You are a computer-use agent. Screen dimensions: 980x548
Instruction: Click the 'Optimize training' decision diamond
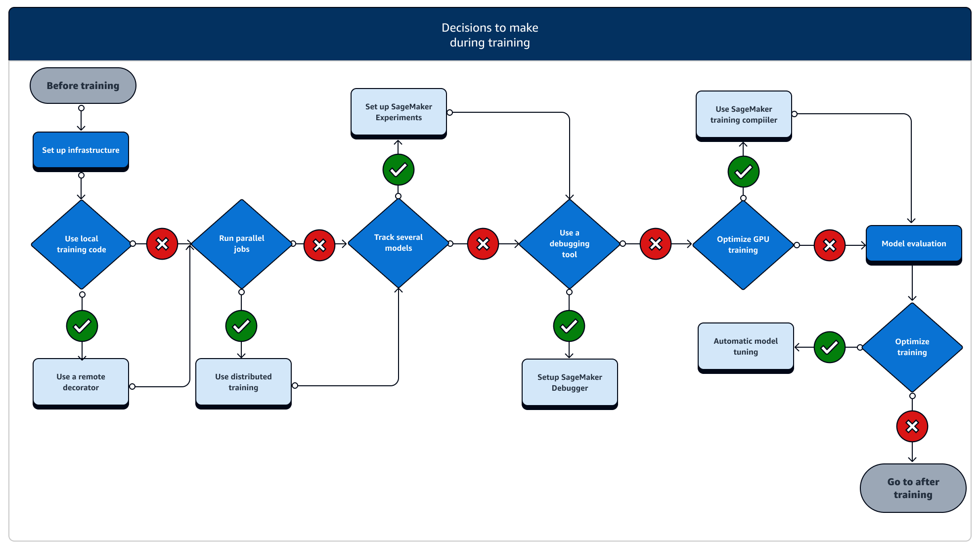click(912, 347)
